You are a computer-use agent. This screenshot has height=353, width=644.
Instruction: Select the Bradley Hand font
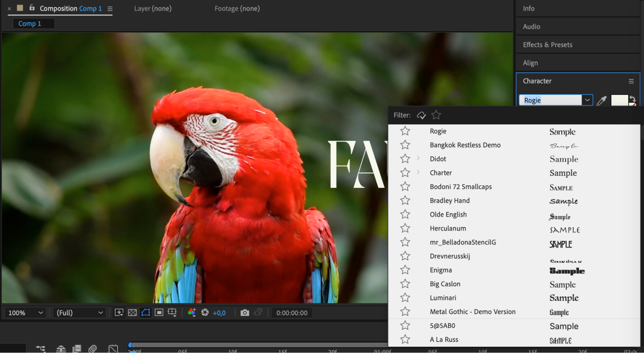point(449,201)
